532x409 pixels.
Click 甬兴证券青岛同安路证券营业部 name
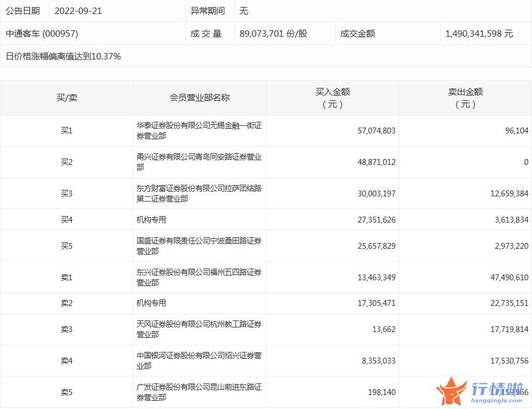199,162
